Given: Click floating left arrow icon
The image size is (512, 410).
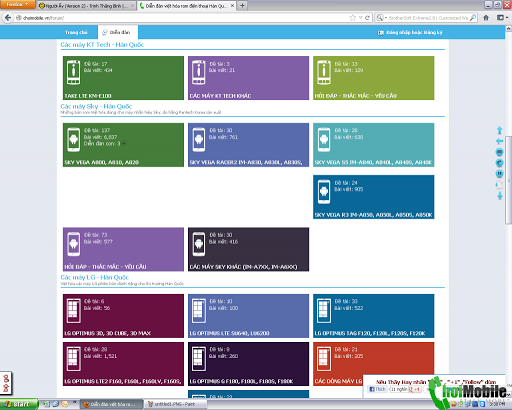Looking at the screenshot, I should [499, 141].
